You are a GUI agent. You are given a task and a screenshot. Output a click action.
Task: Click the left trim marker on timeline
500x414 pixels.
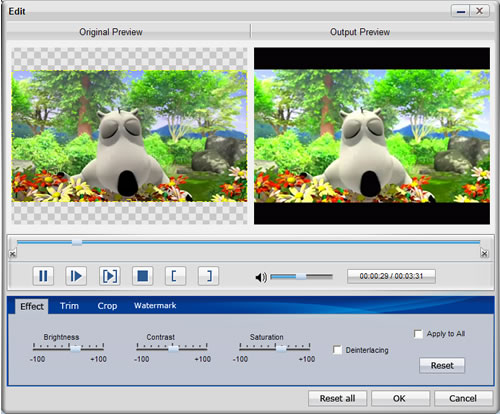pos(12,254)
